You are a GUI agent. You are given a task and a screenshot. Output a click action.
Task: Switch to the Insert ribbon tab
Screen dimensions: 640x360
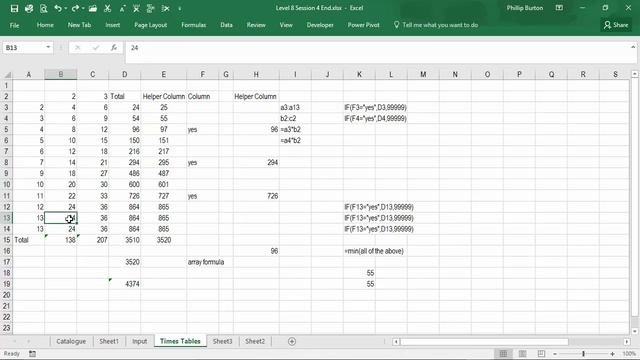click(x=113, y=25)
